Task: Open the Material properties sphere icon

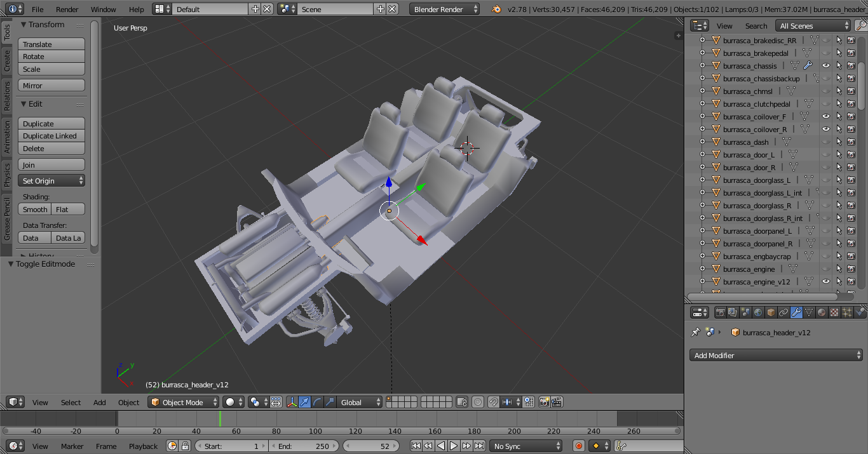Action: point(822,312)
